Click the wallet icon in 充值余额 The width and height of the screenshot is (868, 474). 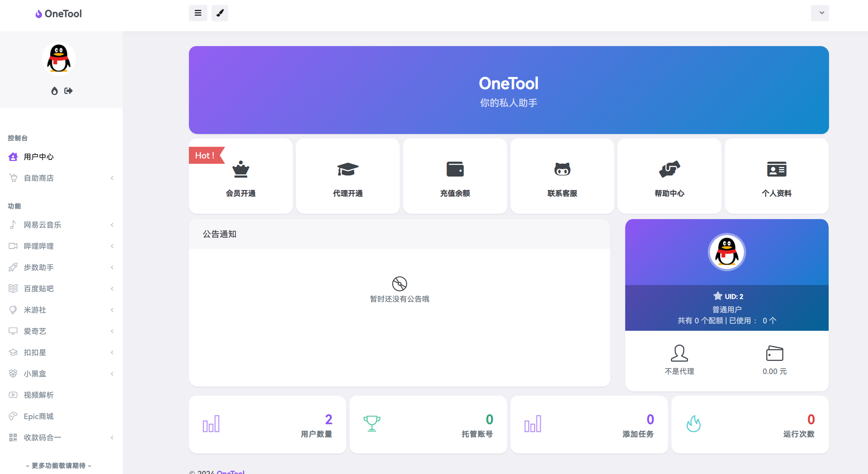point(455,169)
